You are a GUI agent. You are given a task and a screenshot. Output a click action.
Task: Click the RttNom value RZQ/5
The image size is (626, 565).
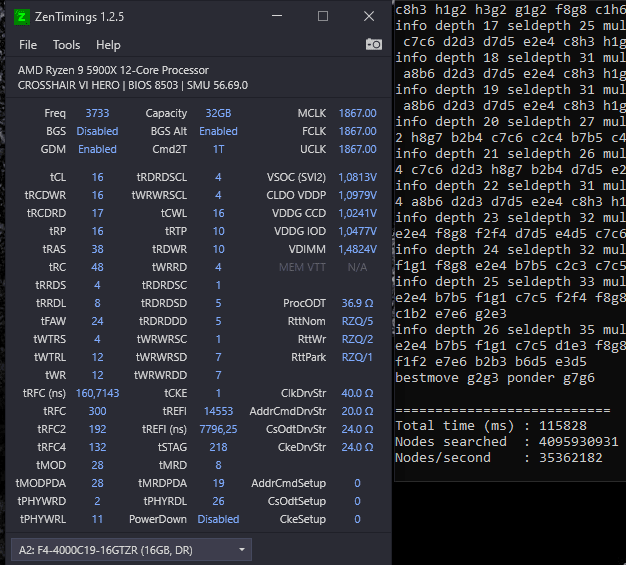tap(357, 321)
